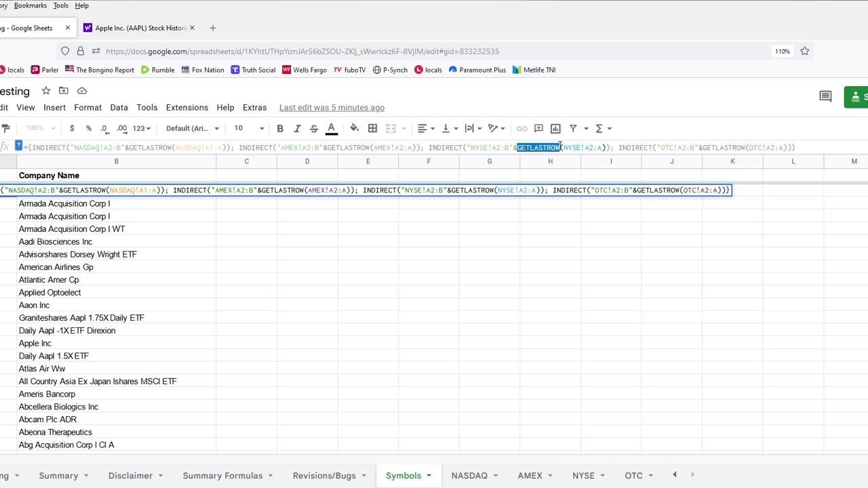Switch to the Disclaimer sheet

click(x=130, y=476)
